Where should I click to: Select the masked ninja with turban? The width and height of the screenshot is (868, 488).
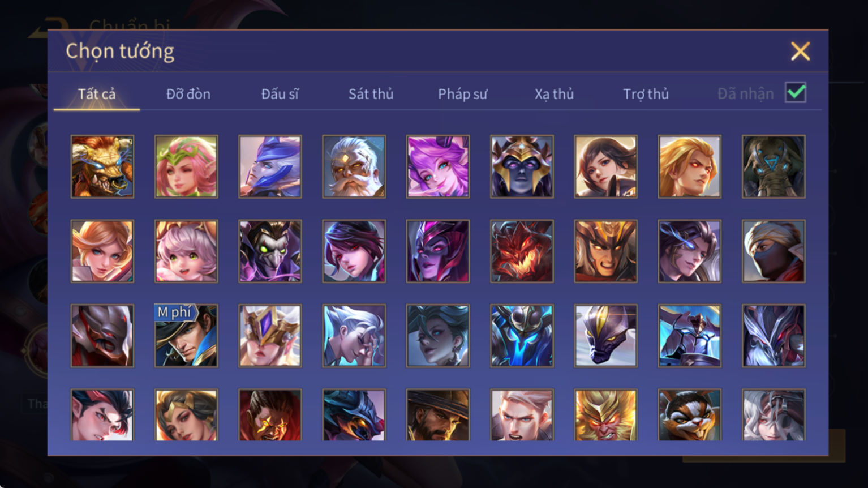click(774, 251)
